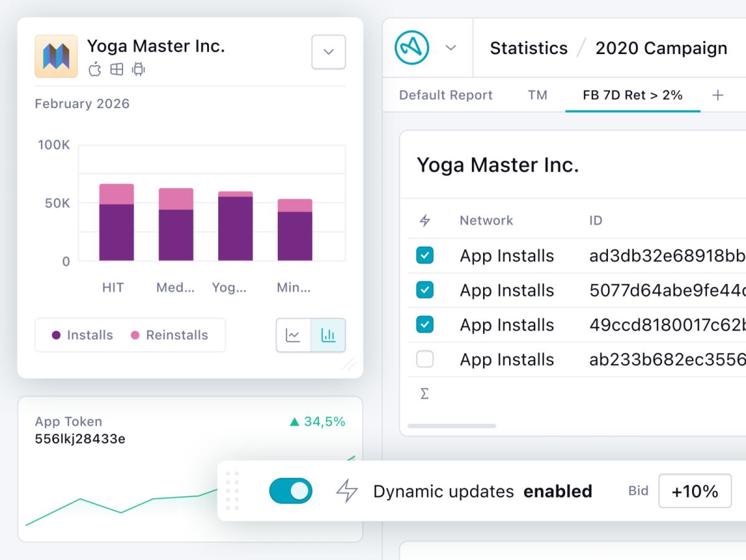746x560 pixels.
Task: Click App Installs in the ab233b682ec3556 row
Action: tap(507, 360)
